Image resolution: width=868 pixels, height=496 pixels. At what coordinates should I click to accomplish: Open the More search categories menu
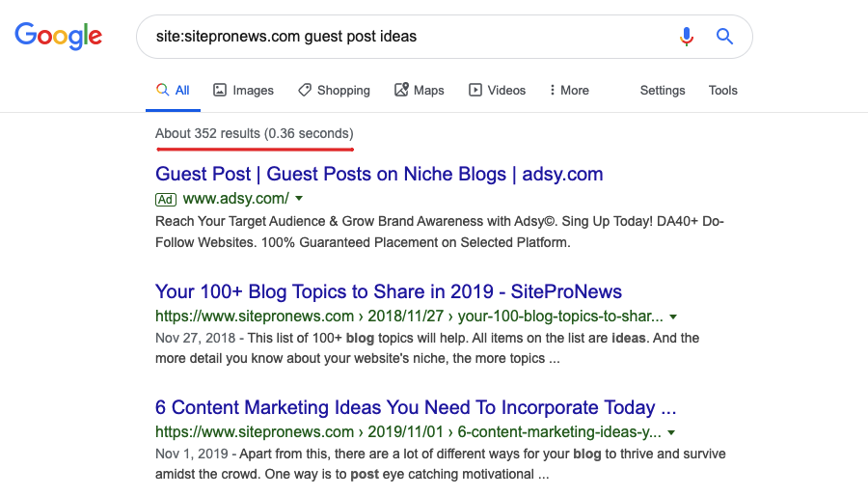click(x=569, y=90)
